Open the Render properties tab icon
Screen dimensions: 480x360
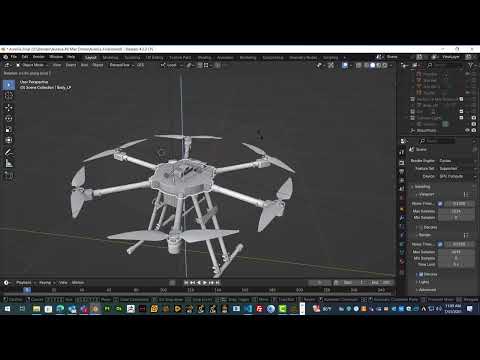coord(402,162)
